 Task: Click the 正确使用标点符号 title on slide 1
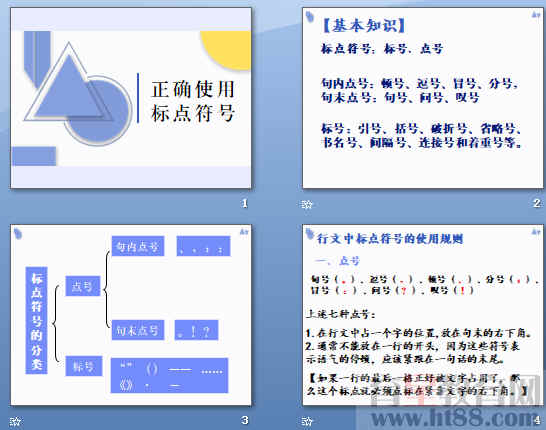coord(193,101)
